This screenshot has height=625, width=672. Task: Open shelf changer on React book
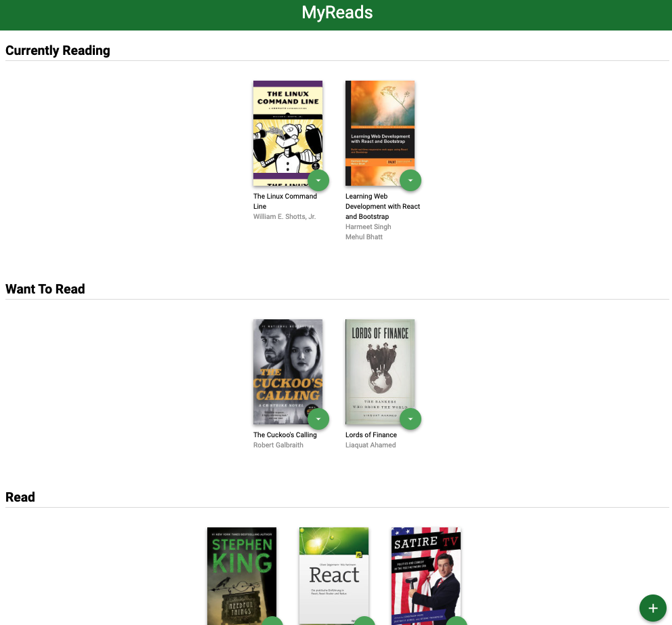(x=364, y=621)
